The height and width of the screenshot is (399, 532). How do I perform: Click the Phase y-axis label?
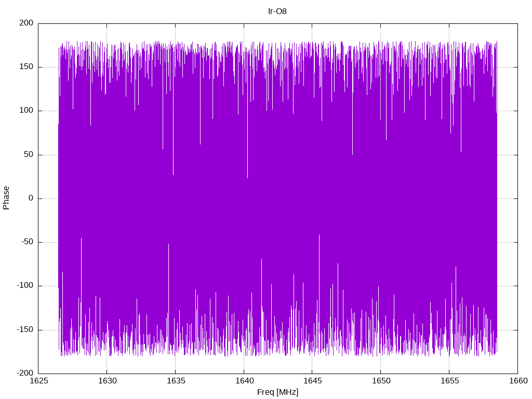coord(6,198)
